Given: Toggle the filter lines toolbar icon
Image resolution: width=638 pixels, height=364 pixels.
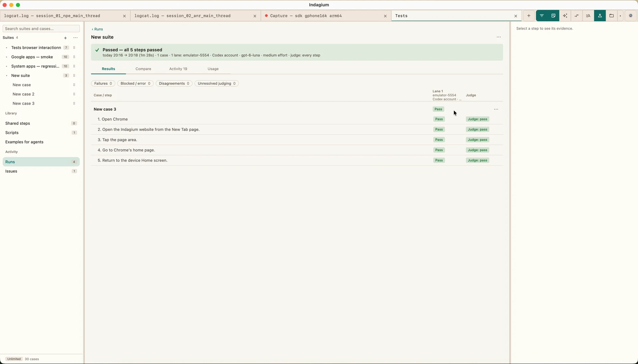Looking at the screenshot, I should point(542,16).
